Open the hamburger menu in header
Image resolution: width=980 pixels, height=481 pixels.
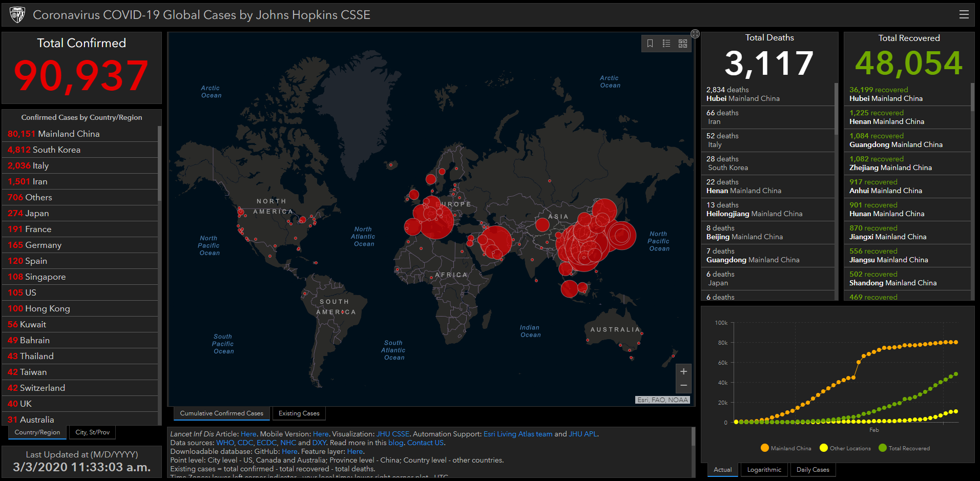(964, 14)
